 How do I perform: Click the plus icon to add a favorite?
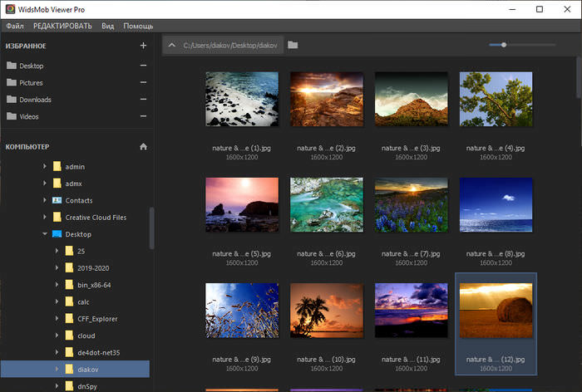(x=143, y=46)
